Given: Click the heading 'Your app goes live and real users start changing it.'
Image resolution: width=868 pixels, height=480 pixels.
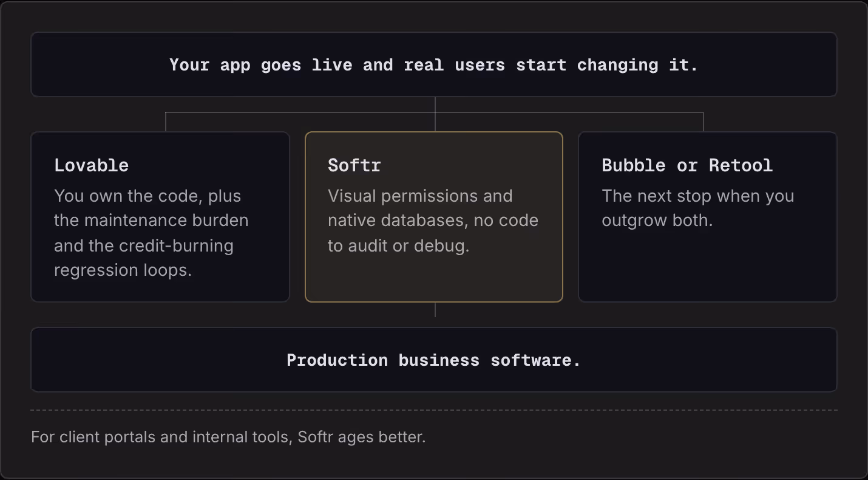Looking at the screenshot, I should pos(434,65).
